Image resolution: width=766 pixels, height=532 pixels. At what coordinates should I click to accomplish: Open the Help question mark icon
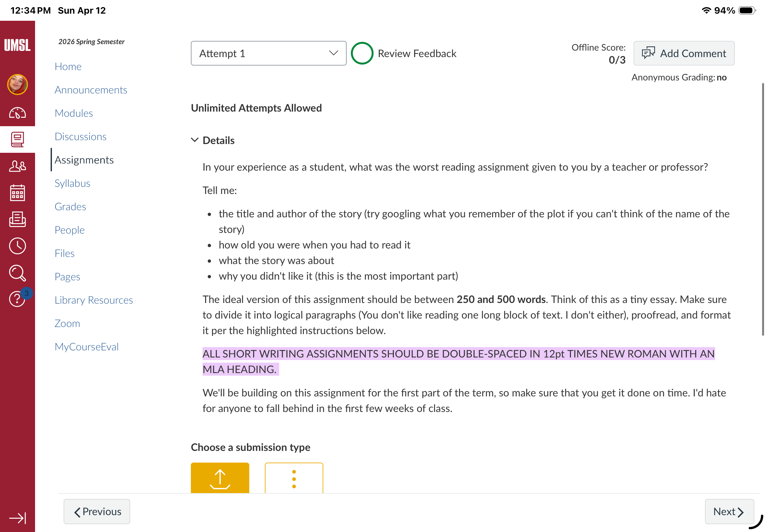(17, 298)
